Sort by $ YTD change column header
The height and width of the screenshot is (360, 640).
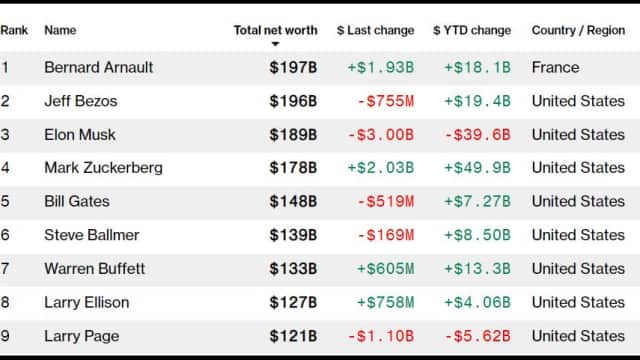(x=472, y=30)
